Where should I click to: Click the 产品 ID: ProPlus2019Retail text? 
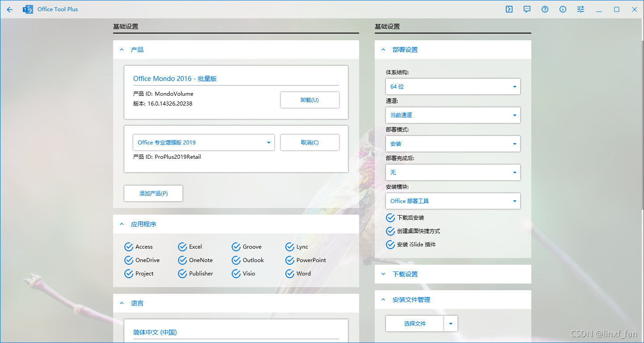coord(167,157)
